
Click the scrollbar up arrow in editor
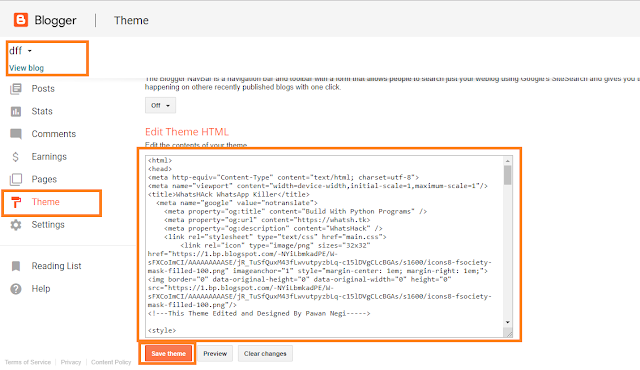coord(508,161)
